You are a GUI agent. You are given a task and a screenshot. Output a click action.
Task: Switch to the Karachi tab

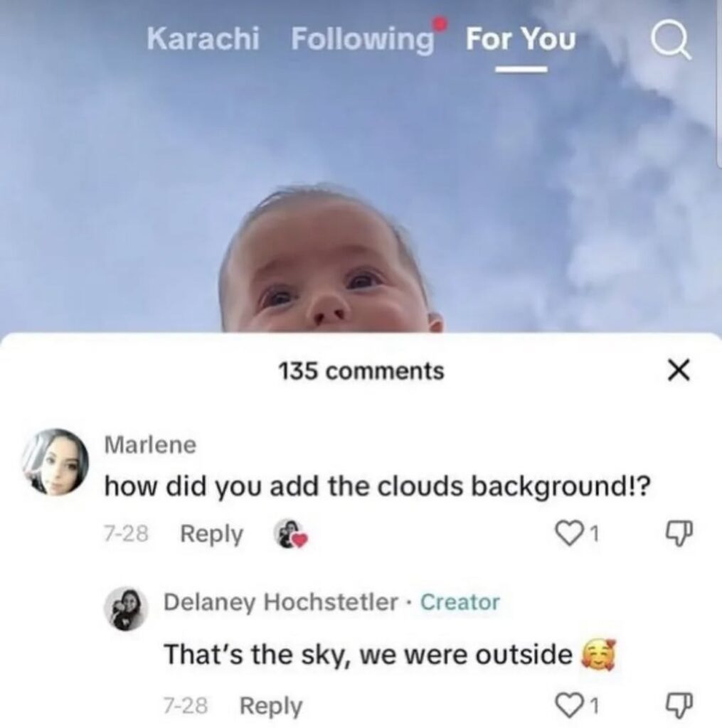204,39
